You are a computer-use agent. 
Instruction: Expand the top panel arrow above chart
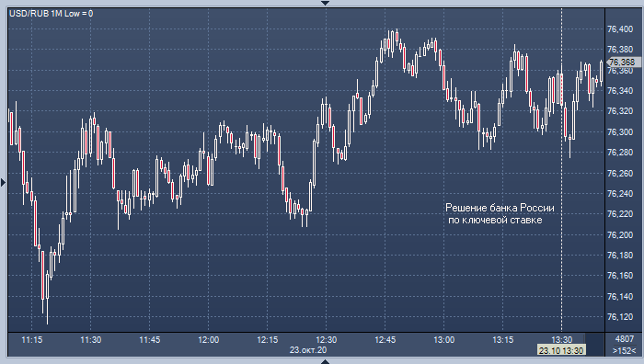(x=325, y=3)
